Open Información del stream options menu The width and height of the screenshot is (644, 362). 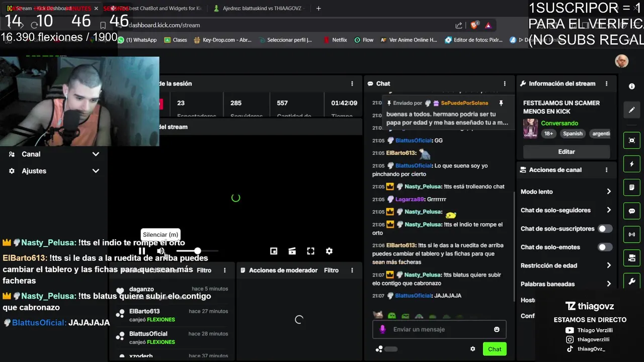pos(606,83)
